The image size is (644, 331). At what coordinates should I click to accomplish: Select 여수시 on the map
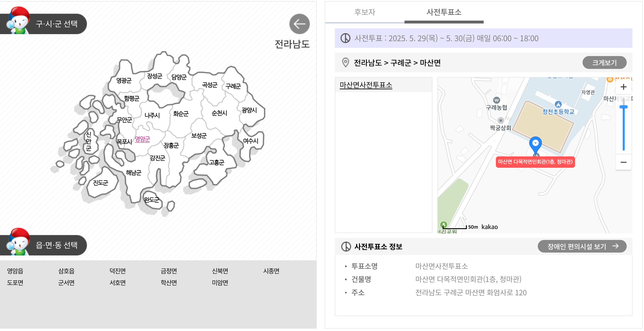pyautogui.click(x=251, y=141)
